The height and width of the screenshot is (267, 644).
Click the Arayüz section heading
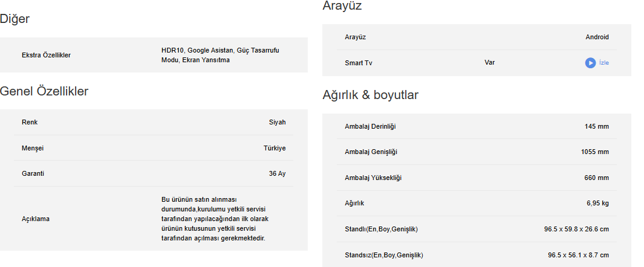[342, 6]
